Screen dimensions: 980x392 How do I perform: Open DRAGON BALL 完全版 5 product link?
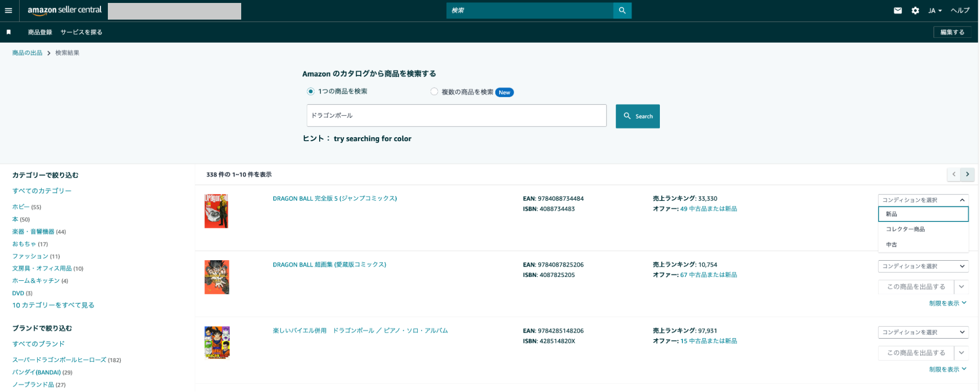click(335, 198)
